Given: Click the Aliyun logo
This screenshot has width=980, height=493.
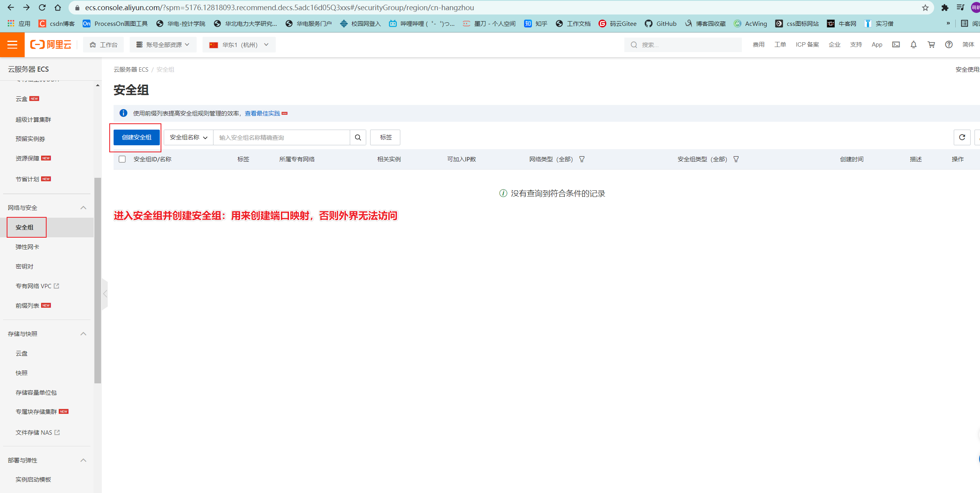Looking at the screenshot, I should pyautogui.click(x=51, y=44).
